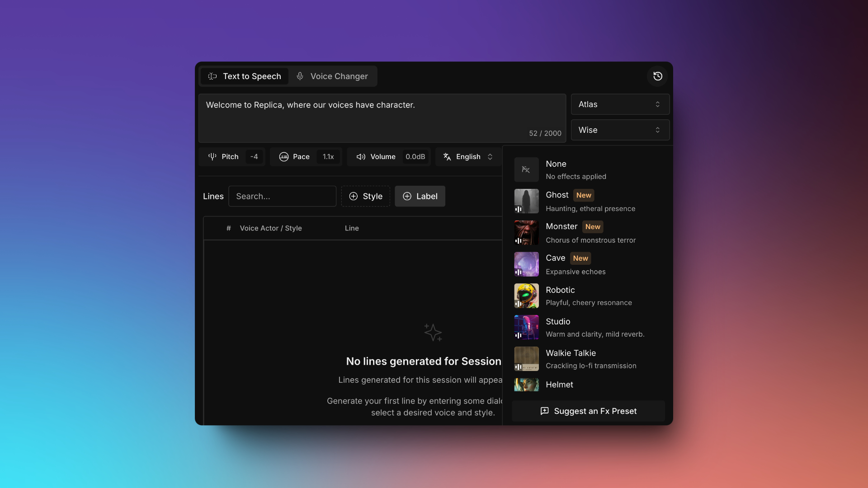This screenshot has height=488, width=868.
Task: Click the Label filter button
Action: click(x=420, y=196)
